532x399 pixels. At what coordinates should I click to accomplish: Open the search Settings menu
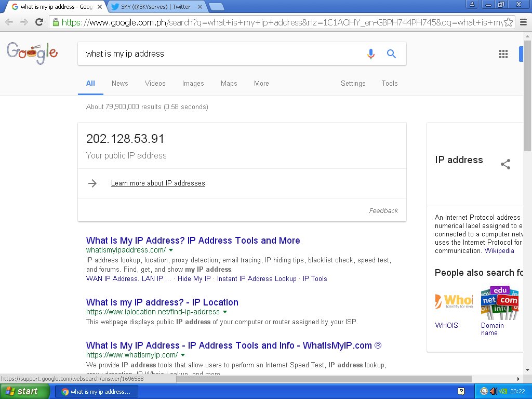click(353, 84)
